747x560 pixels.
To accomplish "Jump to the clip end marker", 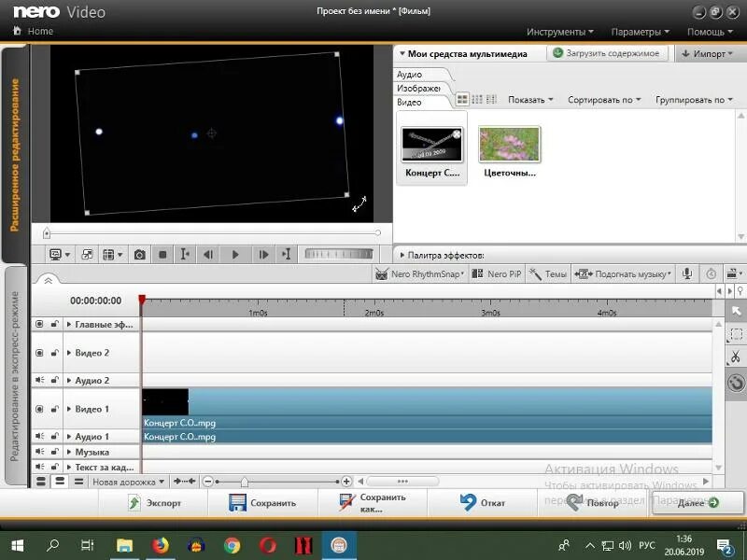I will (x=286, y=255).
